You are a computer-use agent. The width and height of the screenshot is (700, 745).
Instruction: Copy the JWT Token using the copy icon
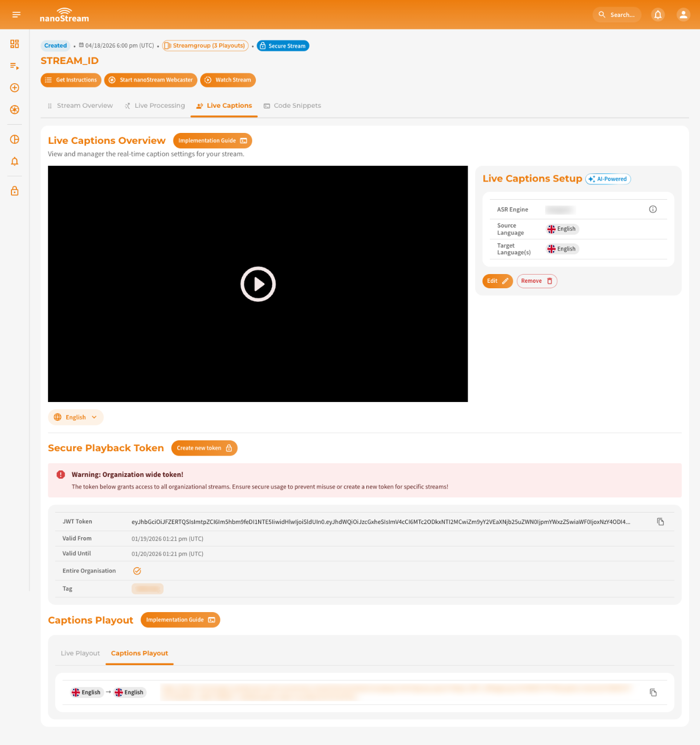tap(660, 521)
